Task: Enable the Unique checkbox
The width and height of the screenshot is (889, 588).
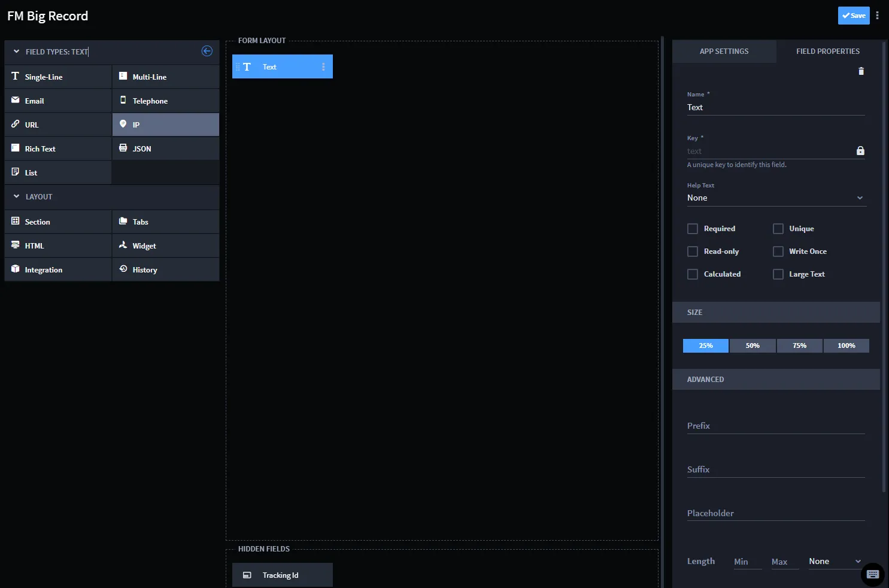Action: click(x=778, y=229)
